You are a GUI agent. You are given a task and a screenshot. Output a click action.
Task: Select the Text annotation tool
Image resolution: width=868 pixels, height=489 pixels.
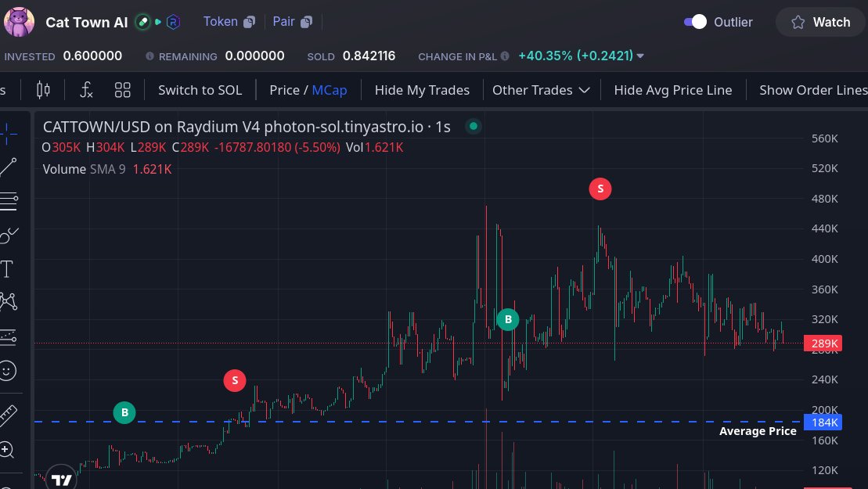coord(6,269)
